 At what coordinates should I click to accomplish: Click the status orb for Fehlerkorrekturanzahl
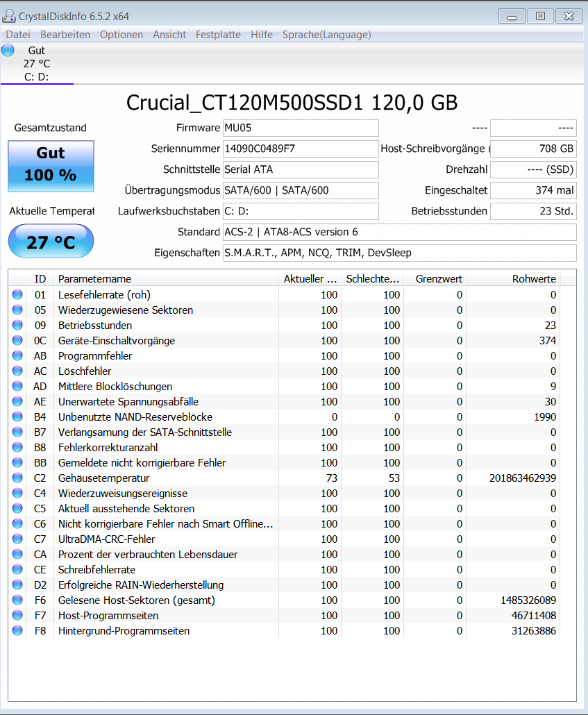17,447
